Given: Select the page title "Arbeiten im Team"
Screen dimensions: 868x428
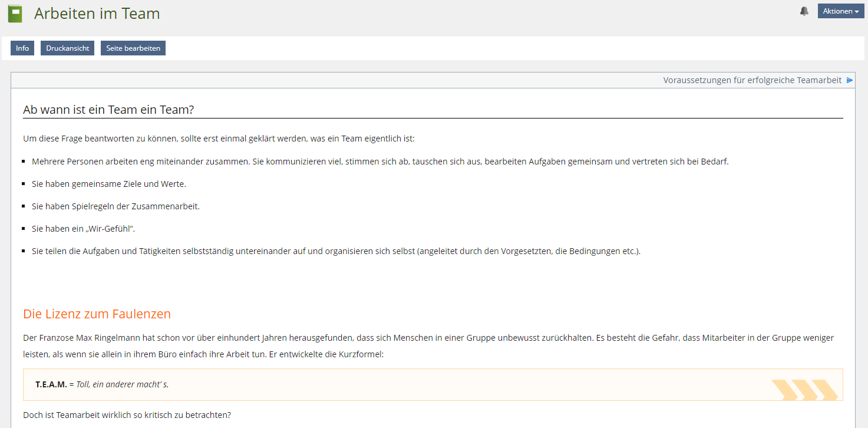Looking at the screenshot, I should point(97,12).
